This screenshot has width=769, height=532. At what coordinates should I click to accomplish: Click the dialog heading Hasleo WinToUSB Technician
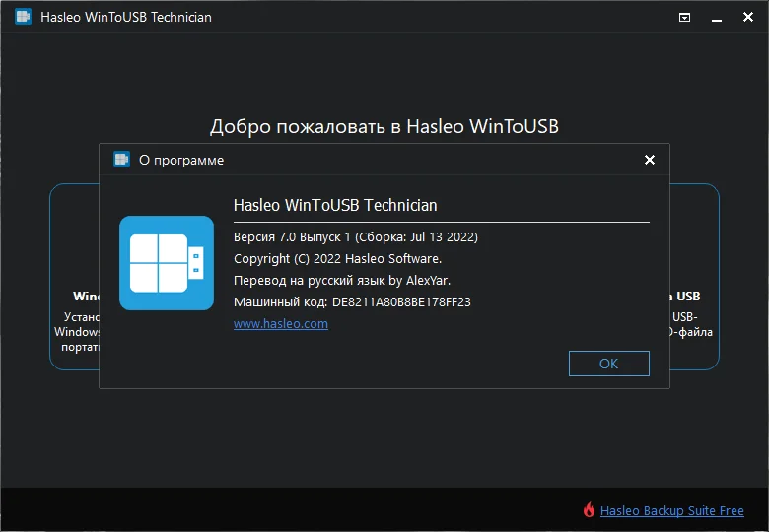(x=335, y=205)
